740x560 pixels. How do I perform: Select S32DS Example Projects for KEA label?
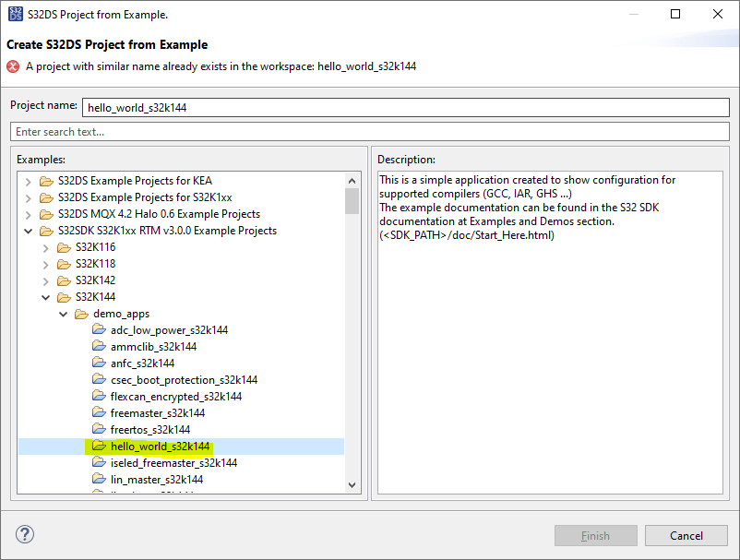(135, 181)
